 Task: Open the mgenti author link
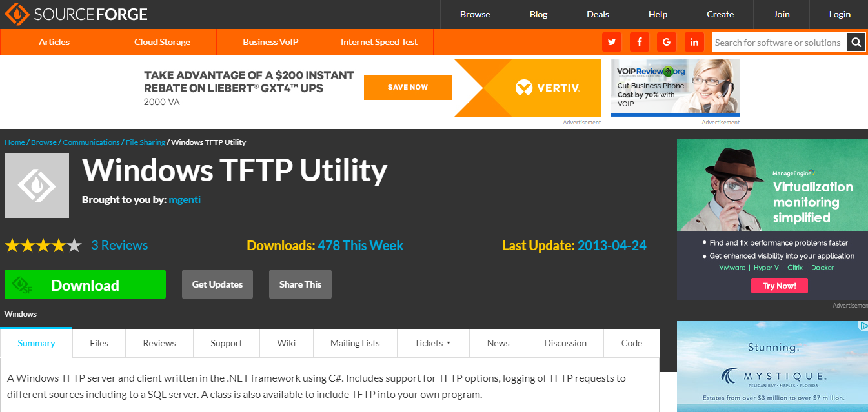185,200
